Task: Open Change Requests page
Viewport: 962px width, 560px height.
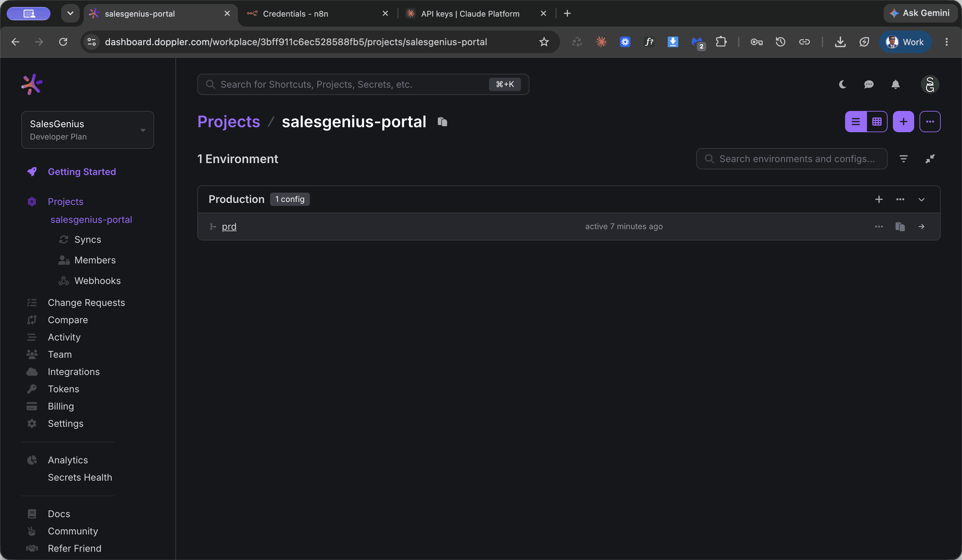Action: point(86,303)
